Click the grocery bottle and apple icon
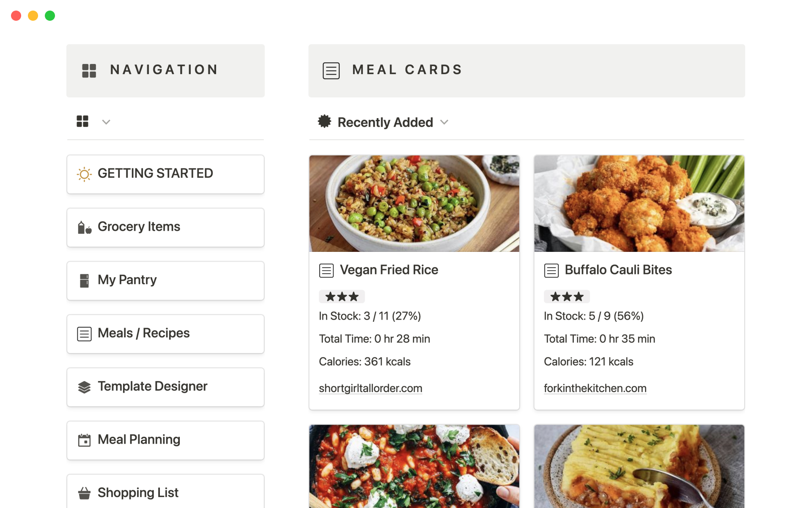The width and height of the screenshot is (812, 508). point(85,228)
